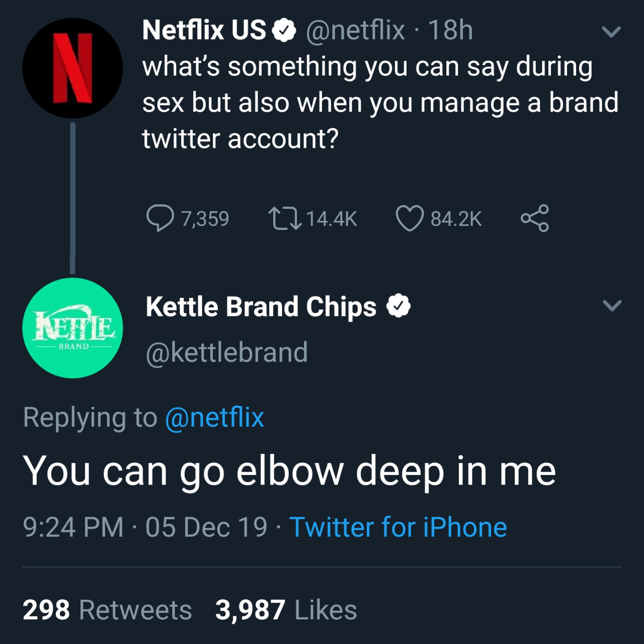This screenshot has width=644, height=644.
Task: Open Netflix US display name
Action: pos(204,30)
